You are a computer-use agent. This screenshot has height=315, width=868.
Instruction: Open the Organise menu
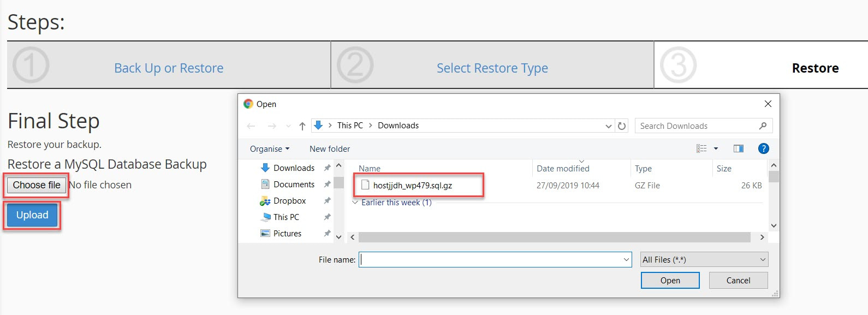click(x=270, y=149)
